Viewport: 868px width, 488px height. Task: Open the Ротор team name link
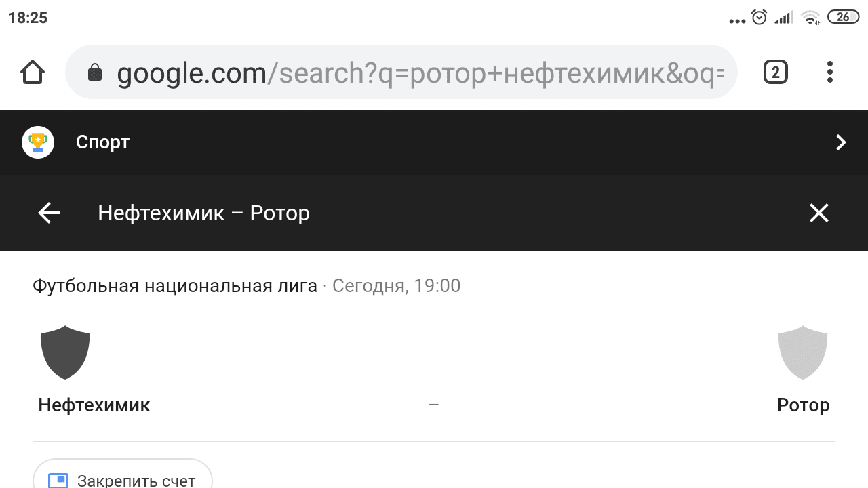click(803, 405)
